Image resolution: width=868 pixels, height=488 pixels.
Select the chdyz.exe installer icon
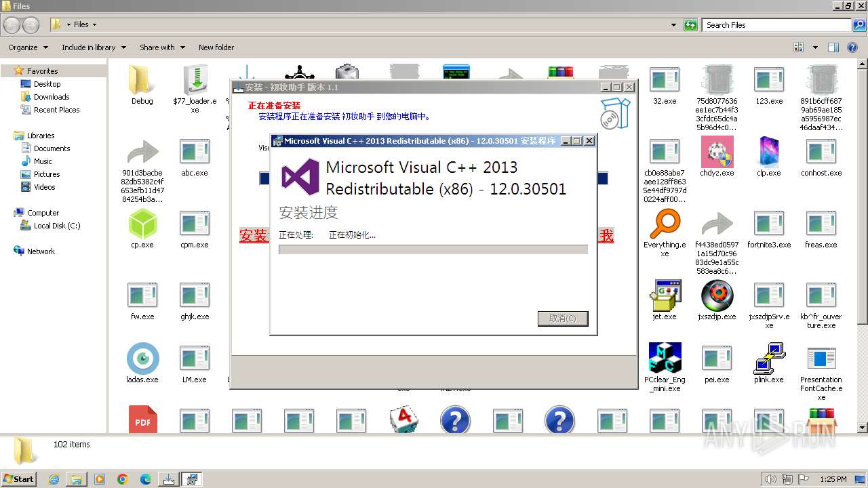click(x=717, y=152)
